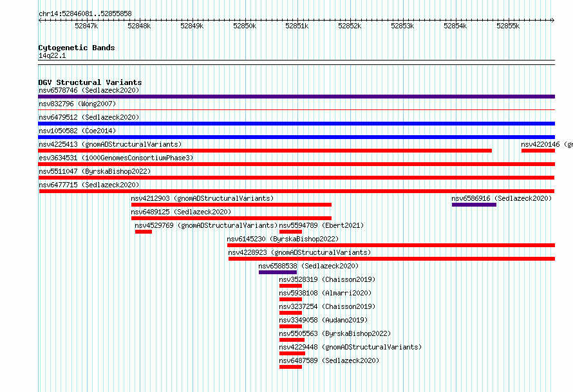Click the ruler's right arrow end
Image resolution: width=573 pixels, height=392 pixels.
coord(553,20)
